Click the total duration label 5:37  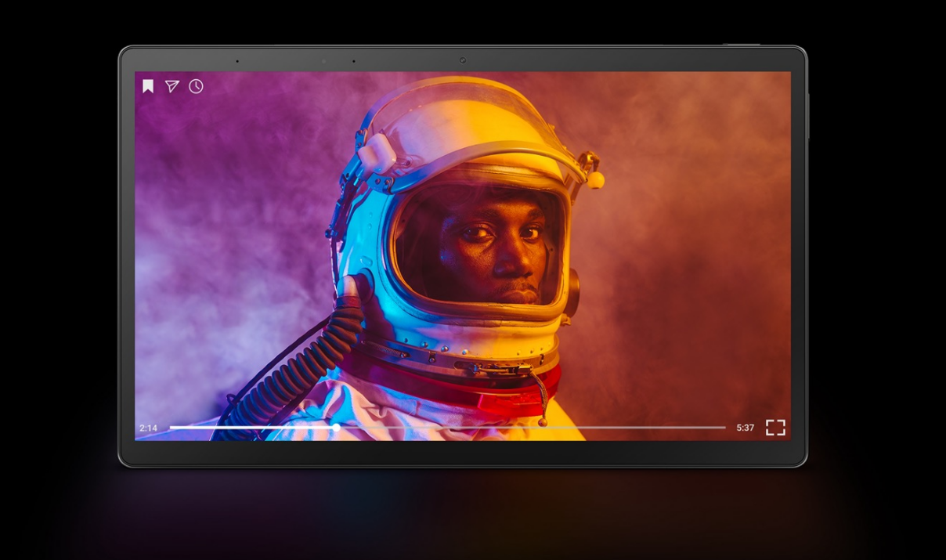tap(745, 428)
